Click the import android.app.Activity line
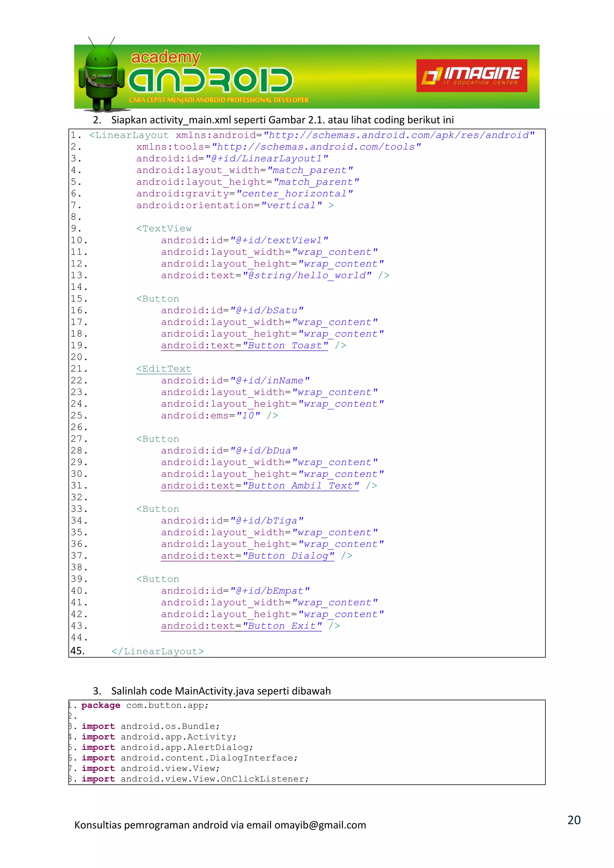Image resolution: width=614 pixels, height=868 pixels. 159,737
